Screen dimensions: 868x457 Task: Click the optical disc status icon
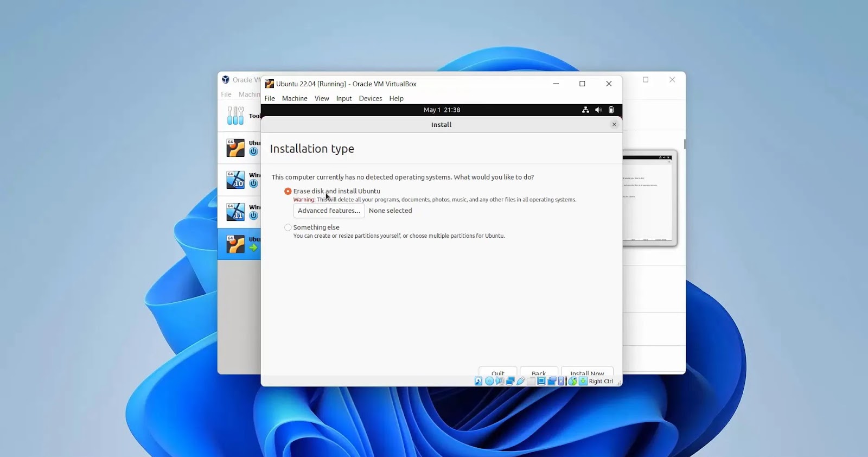pos(489,381)
